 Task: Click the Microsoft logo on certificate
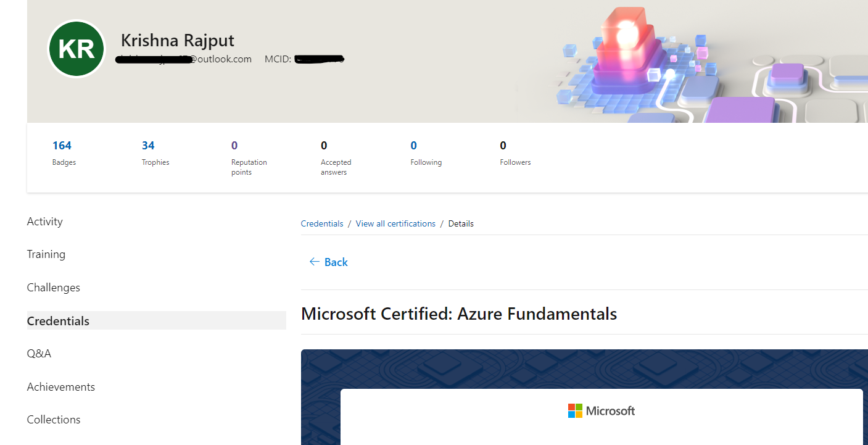[x=601, y=410]
